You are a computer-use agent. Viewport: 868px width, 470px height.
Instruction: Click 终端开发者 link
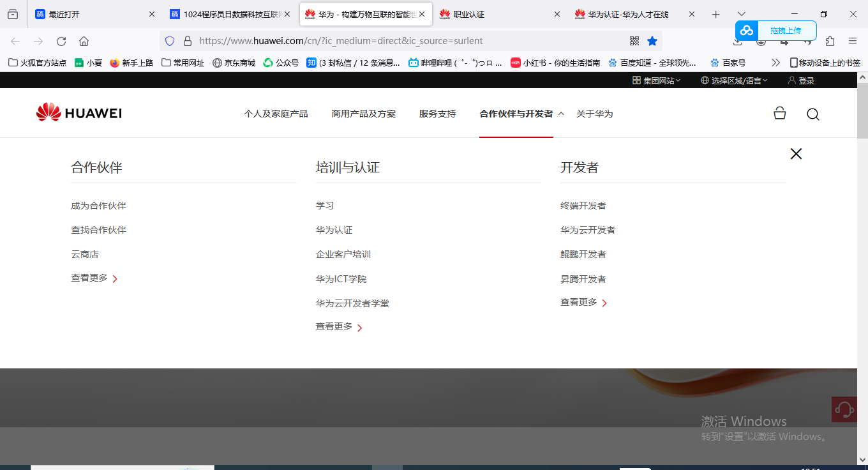pyautogui.click(x=583, y=206)
